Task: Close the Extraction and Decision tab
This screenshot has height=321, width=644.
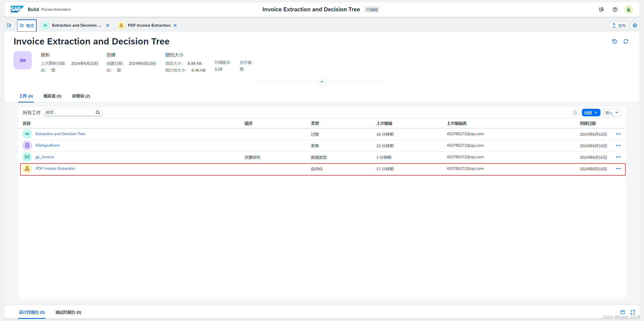Action: (x=108, y=25)
